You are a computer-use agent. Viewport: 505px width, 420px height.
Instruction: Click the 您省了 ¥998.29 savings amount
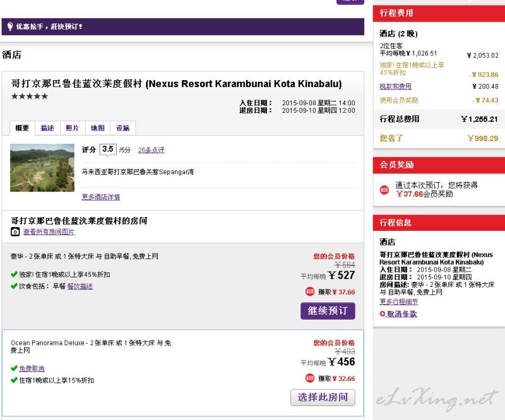[483, 138]
